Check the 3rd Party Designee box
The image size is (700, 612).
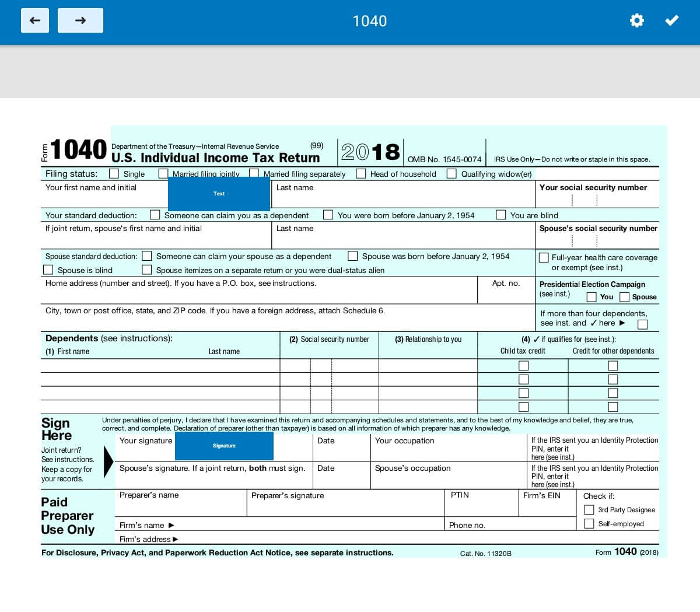(589, 510)
